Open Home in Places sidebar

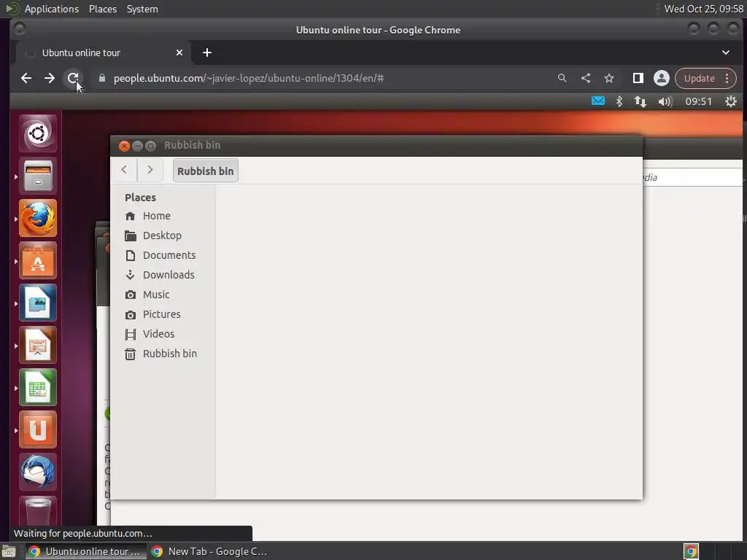[x=163, y=216]
